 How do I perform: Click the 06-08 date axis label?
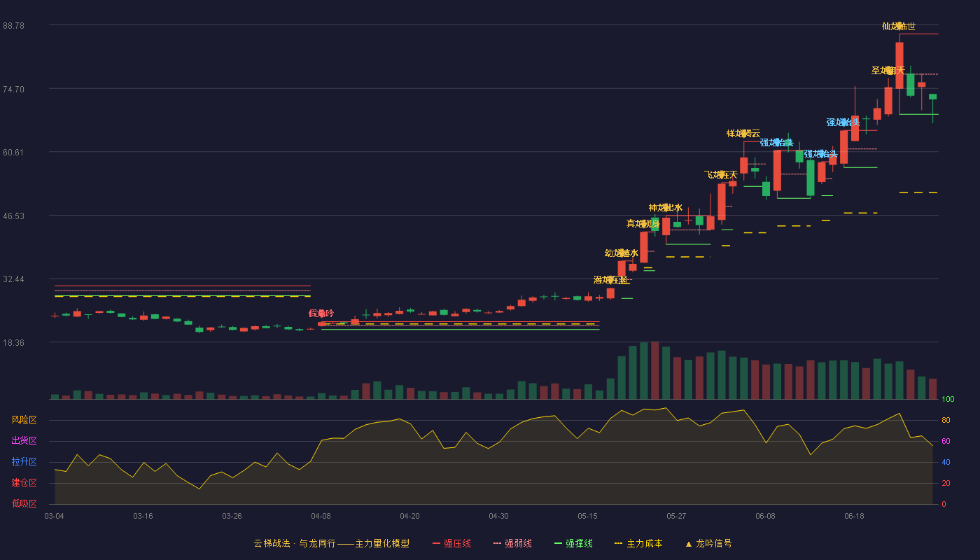765,516
